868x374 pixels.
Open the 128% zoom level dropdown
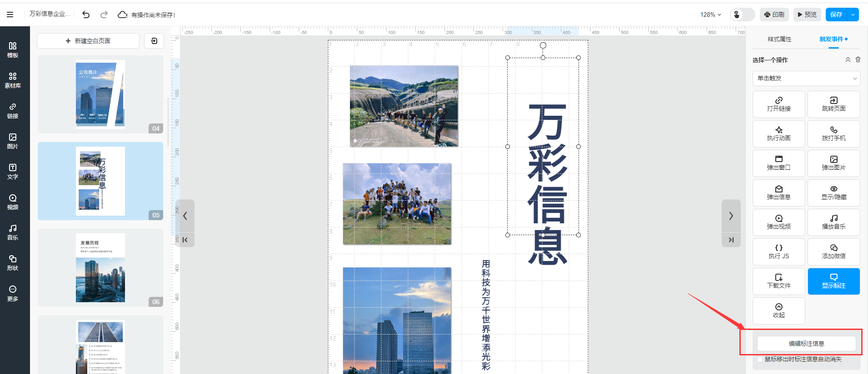pos(711,15)
